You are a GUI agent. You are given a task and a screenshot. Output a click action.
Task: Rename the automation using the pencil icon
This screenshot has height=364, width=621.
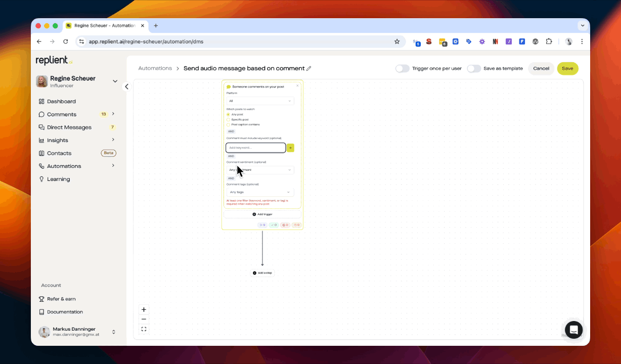click(309, 68)
